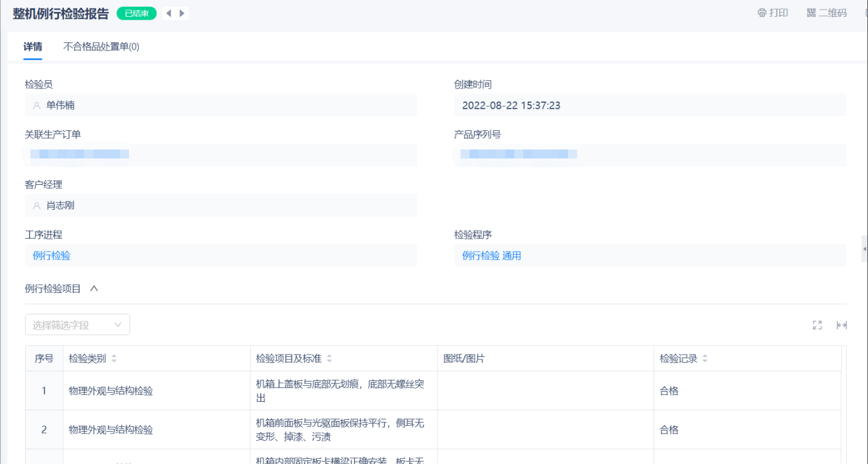This screenshot has width=868, height=464.
Task: Open the 选择筛选字段 filter dropdown
Action: click(77, 325)
